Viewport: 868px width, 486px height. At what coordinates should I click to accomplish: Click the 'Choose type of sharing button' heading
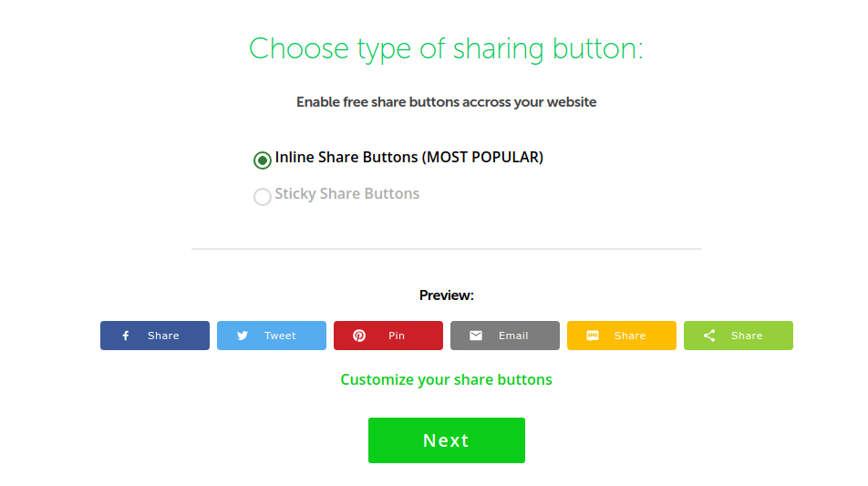[446, 48]
